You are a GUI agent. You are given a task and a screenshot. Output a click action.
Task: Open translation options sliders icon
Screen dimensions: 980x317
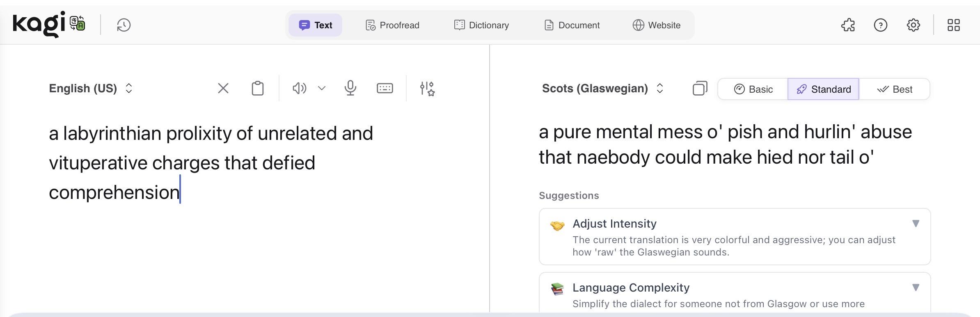[x=427, y=89]
